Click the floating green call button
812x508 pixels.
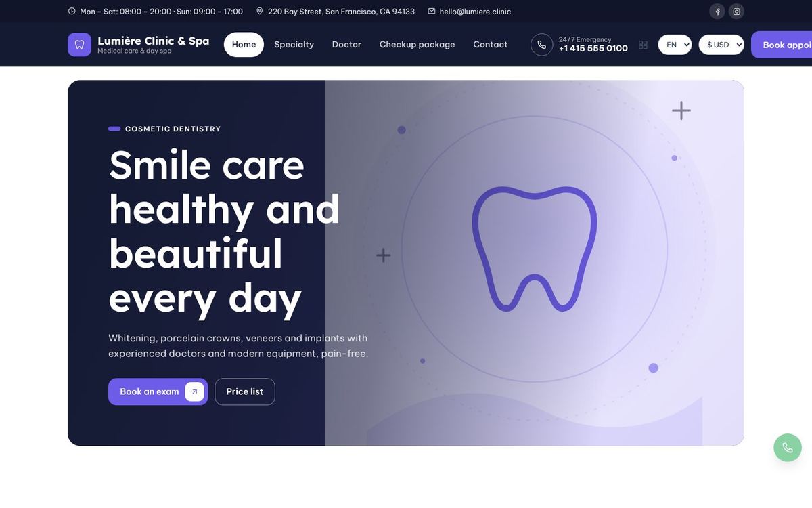pos(788,448)
